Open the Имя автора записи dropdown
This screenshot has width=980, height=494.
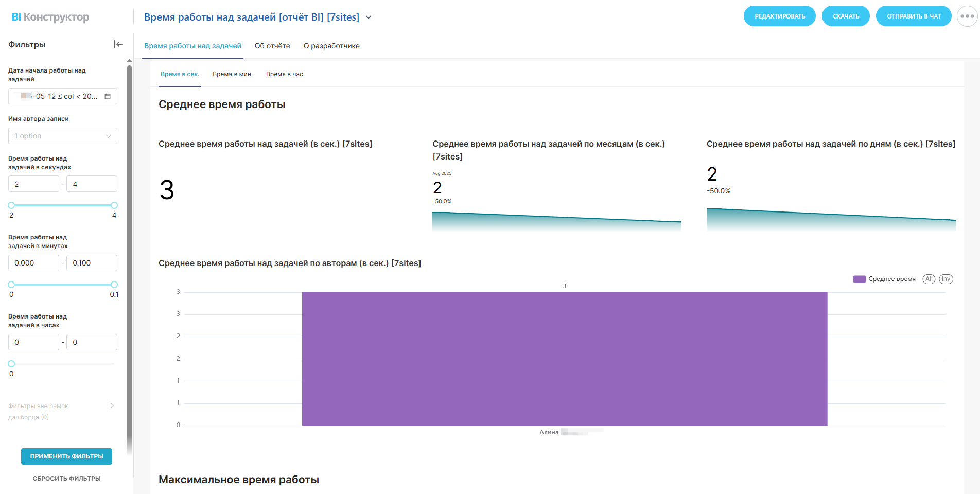tap(63, 136)
